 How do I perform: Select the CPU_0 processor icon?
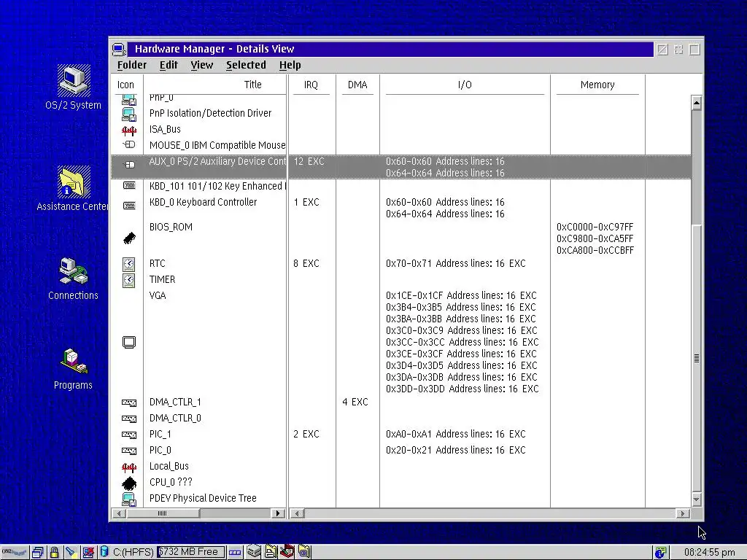(129, 483)
